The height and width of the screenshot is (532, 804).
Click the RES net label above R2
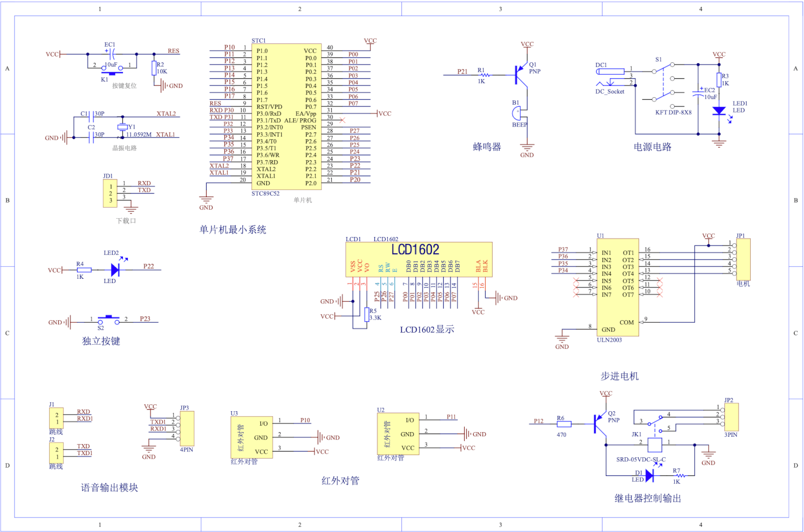click(x=173, y=51)
